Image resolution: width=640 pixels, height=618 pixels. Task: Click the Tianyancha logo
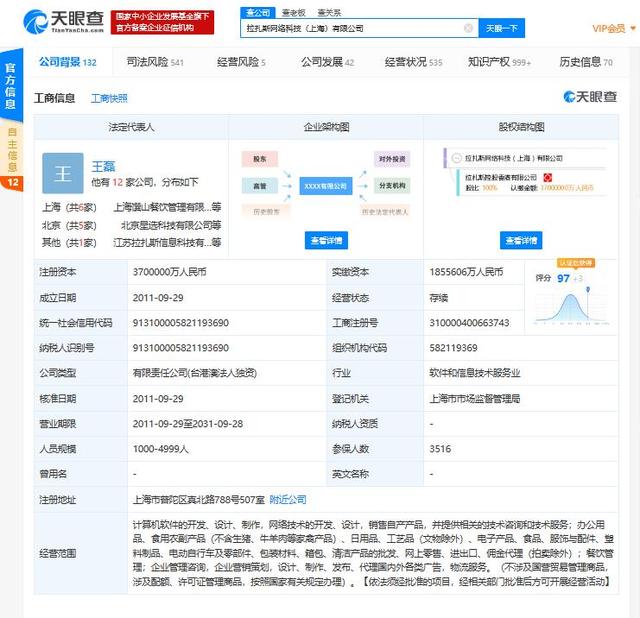(x=63, y=22)
